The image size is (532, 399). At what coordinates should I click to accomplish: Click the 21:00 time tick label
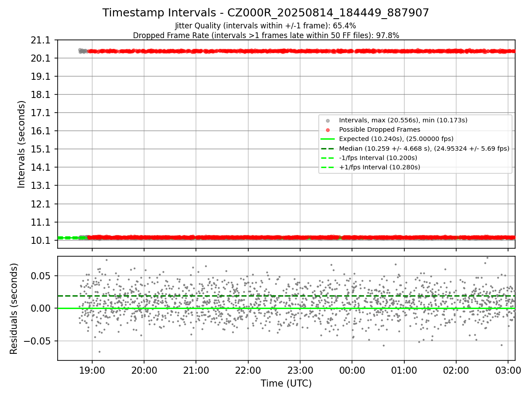pos(196,370)
